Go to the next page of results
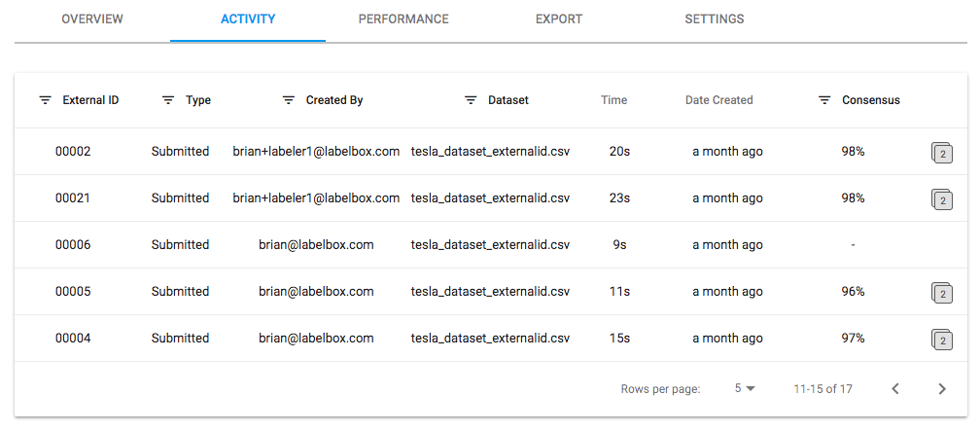This screenshot has width=980, height=431. 942,389
